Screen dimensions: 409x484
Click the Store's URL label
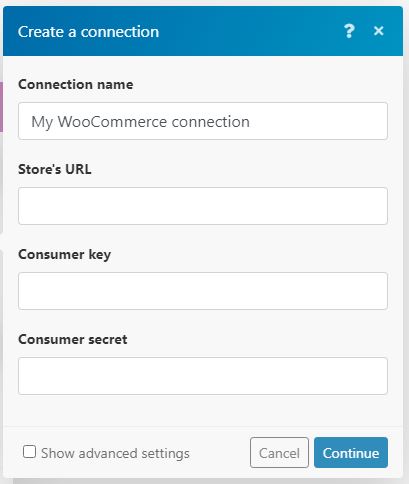coord(55,169)
